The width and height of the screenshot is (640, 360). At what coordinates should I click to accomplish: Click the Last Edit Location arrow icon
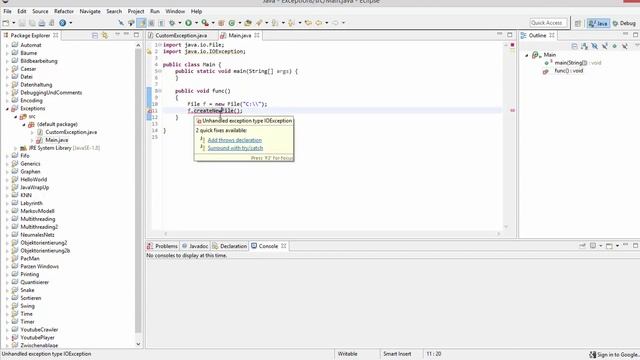[308, 23]
